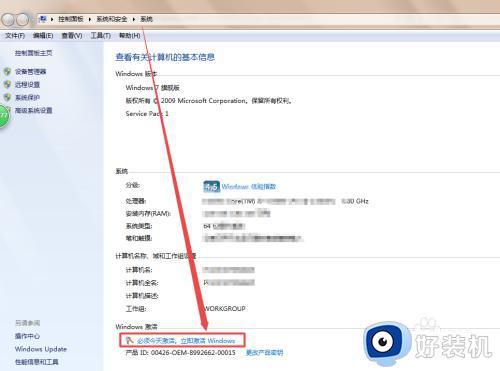Open Windows Update in the sidebar
The width and height of the screenshot is (500, 371).
coord(41,349)
